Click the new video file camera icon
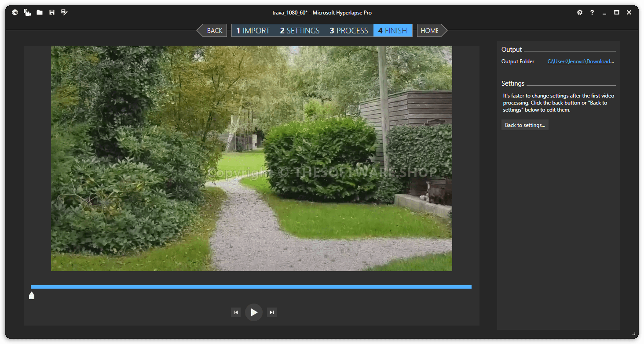 [27, 12]
